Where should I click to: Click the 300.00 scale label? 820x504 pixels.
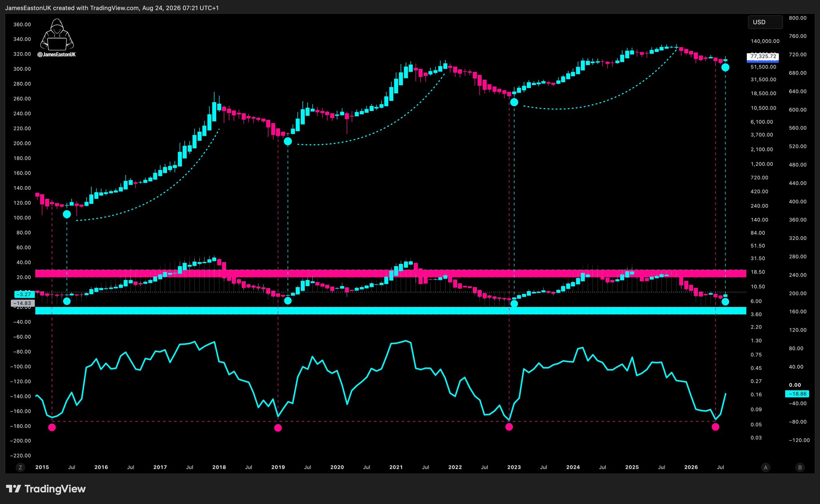22,69
